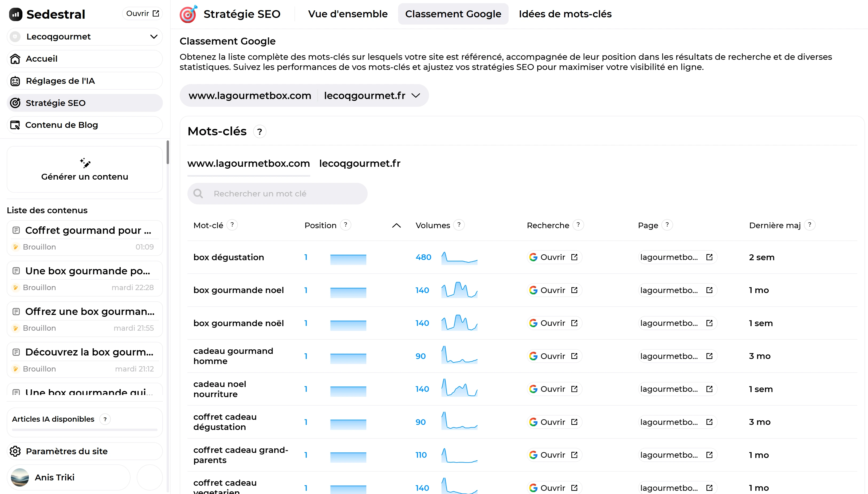The height and width of the screenshot is (494, 868).
Task: Click the Contenu de Blog icon
Action: point(15,125)
